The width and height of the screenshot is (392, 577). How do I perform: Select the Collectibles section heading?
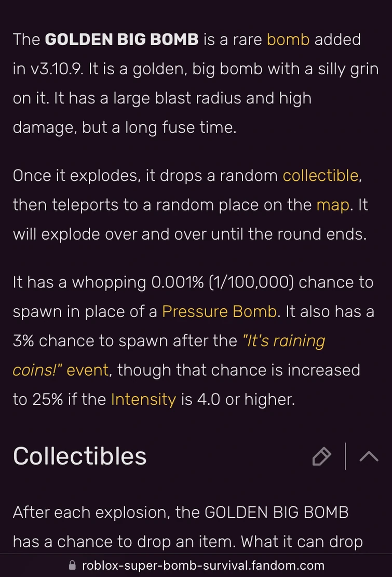(79, 456)
